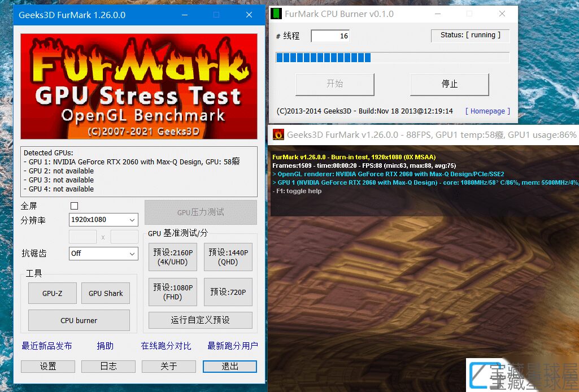Click the custom height input field
Viewport: 579px width, 392px height.
(x=124, y=237)
